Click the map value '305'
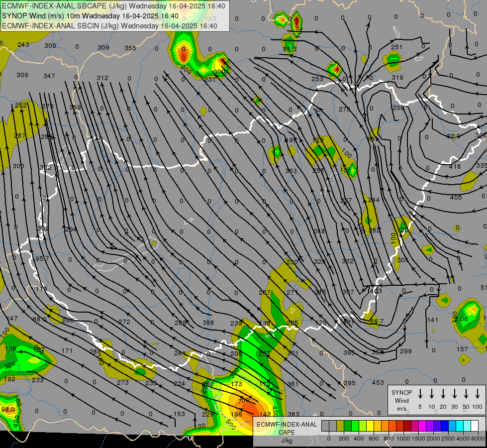 pyautogui.click(x=403, y=260)
